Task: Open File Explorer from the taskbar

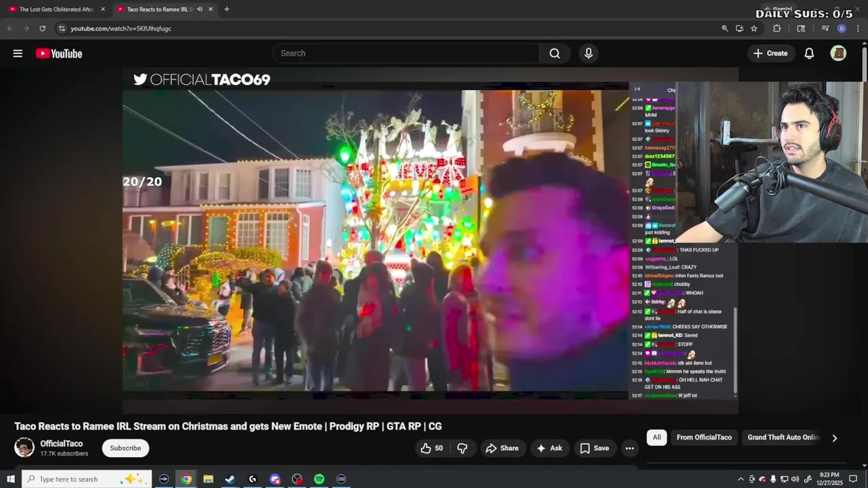Action: pos(208,479)
